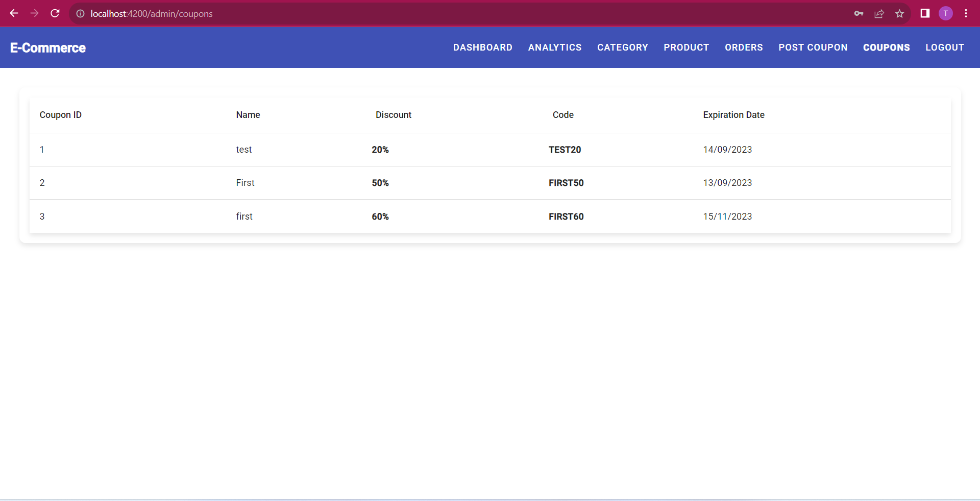This screenshot has width=980, height=501.
Task: Click the name cell 'first' for coupon 3
Action: (x=244, y=217)
